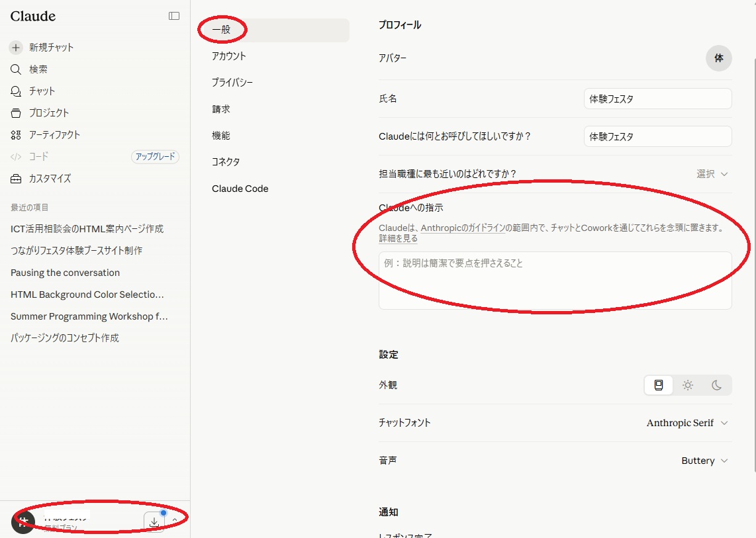The image size is (756, 538).
Task: Collapse the sidebar with the panel icon
Action: (174, 16)
